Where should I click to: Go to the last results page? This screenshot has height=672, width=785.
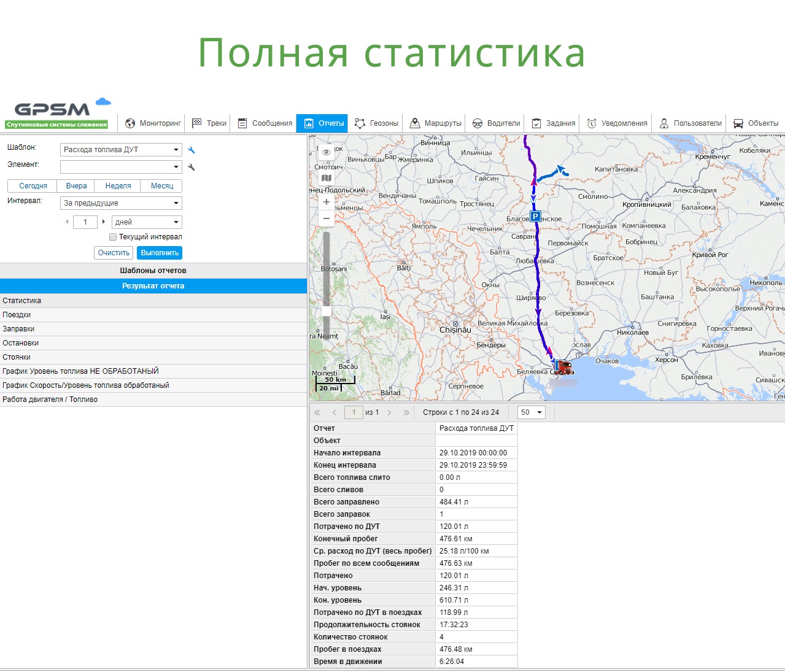tap(406, 412)
